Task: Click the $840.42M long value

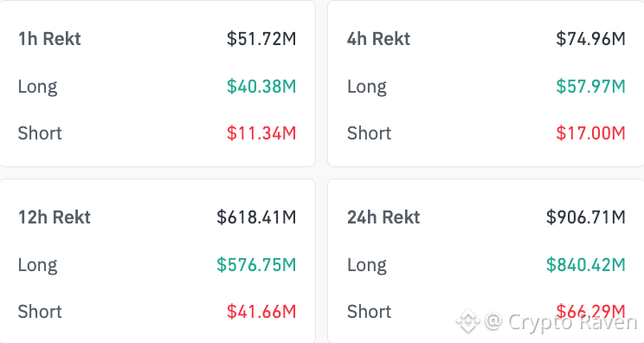Action: (586, 264)
